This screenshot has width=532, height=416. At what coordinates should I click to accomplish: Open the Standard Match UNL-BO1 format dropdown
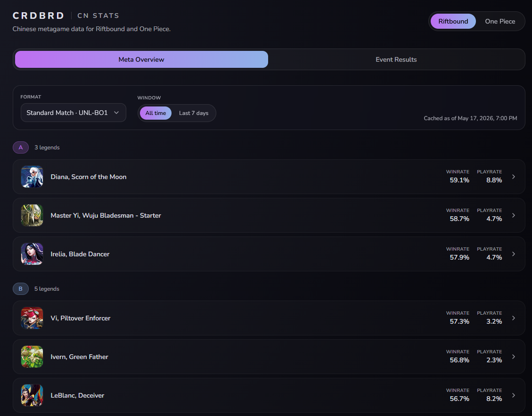74,113
